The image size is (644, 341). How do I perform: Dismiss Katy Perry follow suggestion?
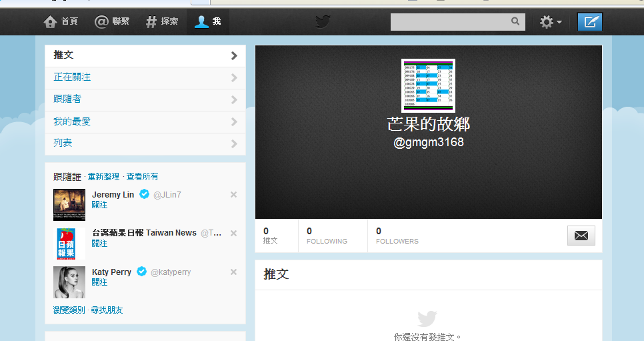tap(233, 272)
